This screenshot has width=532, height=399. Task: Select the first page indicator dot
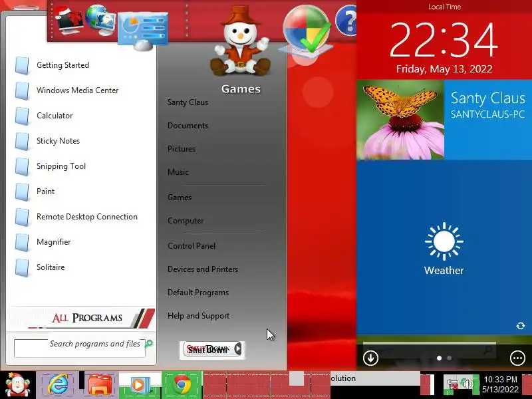pyautogui.click(x=439, y=358)
